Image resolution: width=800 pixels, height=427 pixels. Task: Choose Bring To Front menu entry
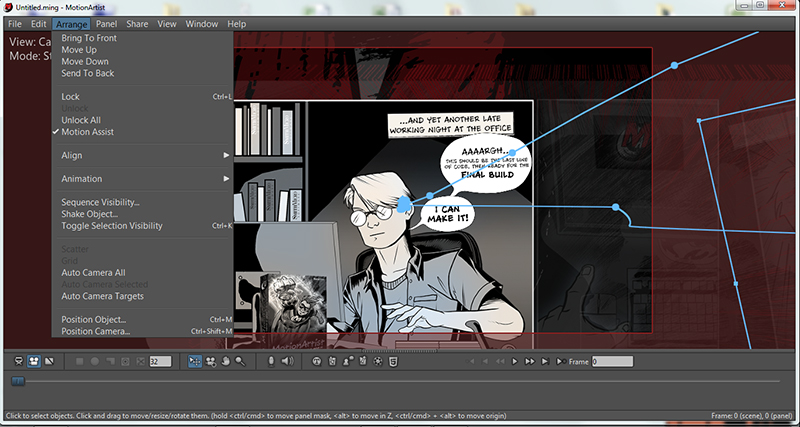tap(89, 38)
